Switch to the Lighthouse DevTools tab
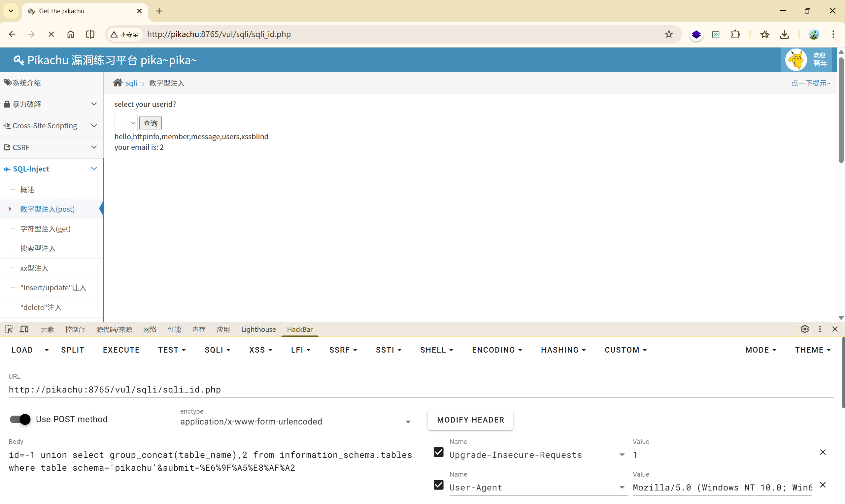 [x=258, y=330]
